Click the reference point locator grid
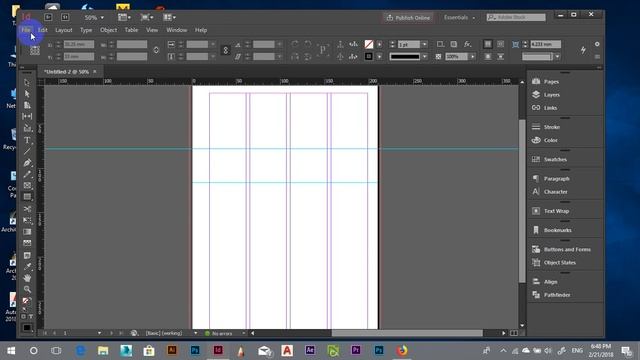This screenshot has width=640, height=360. [x=35, y=50]
